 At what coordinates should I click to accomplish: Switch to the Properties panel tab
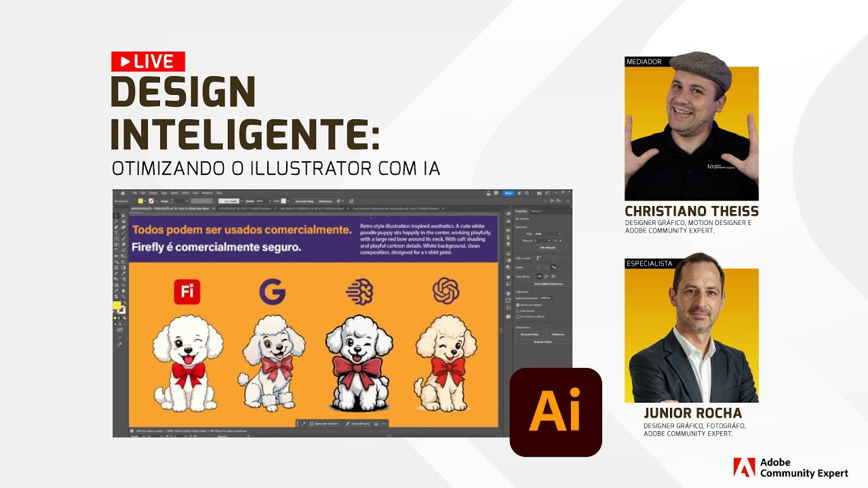pyautogui.click(x=521, y=211)
